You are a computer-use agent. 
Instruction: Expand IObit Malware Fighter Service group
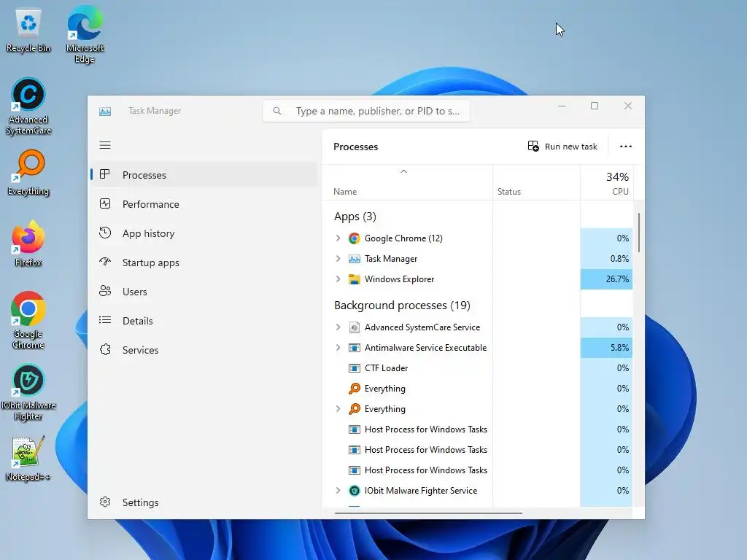pyautogui.click(x=338, y=491)
